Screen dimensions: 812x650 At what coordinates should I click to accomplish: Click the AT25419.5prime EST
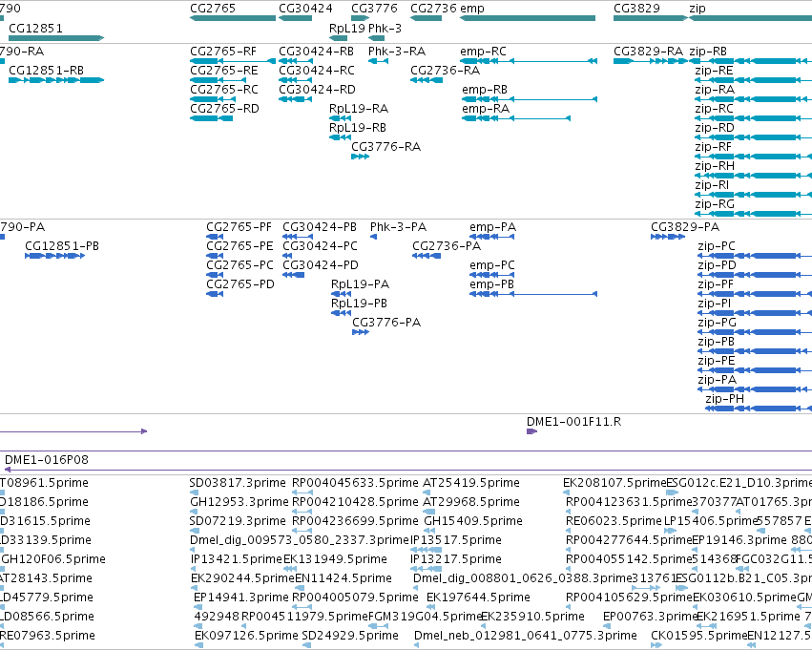471,483
